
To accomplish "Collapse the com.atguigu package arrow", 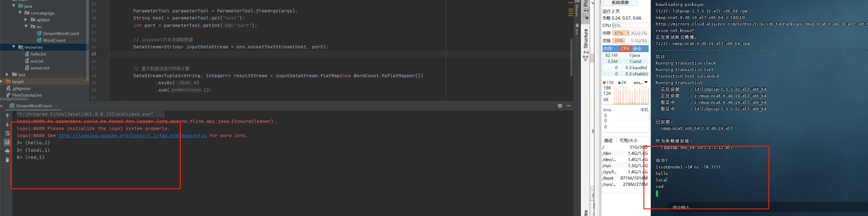I will point(20,13).
